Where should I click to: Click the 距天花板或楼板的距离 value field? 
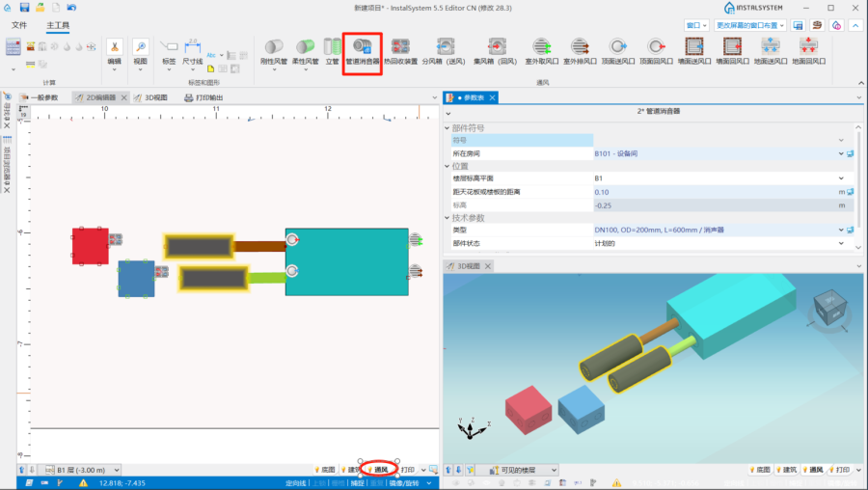click(x=714, y=192)
